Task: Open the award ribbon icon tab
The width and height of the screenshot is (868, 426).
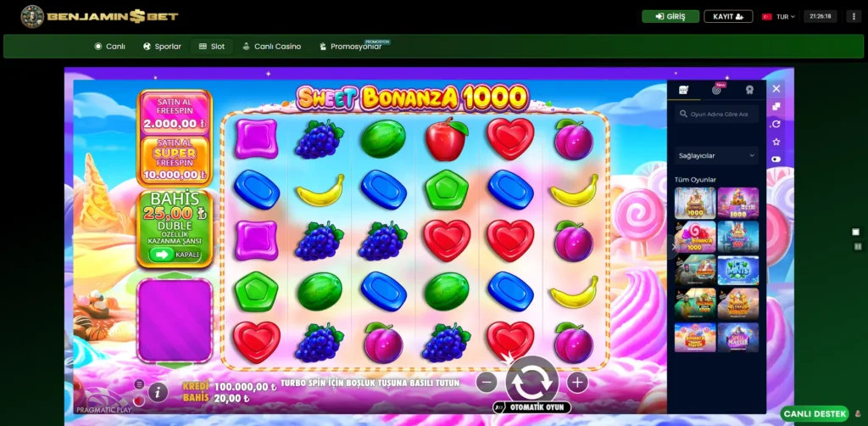Action: (749, 90)
